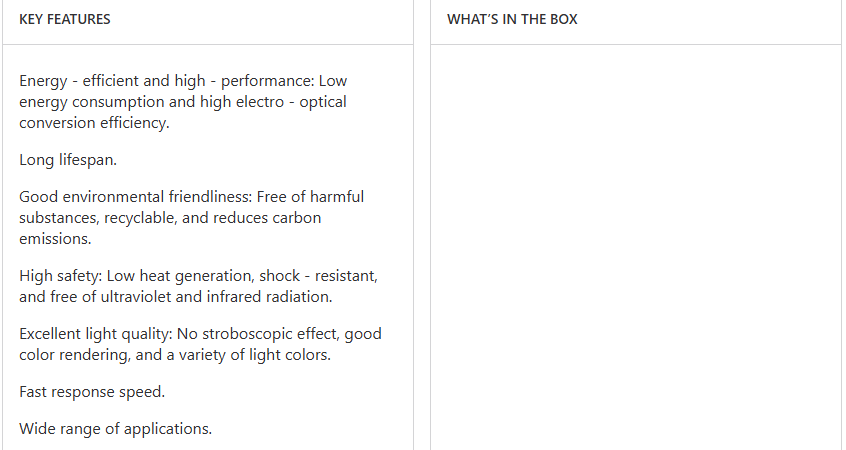Click the word "emissions." in the features

[x=55, y=239]
